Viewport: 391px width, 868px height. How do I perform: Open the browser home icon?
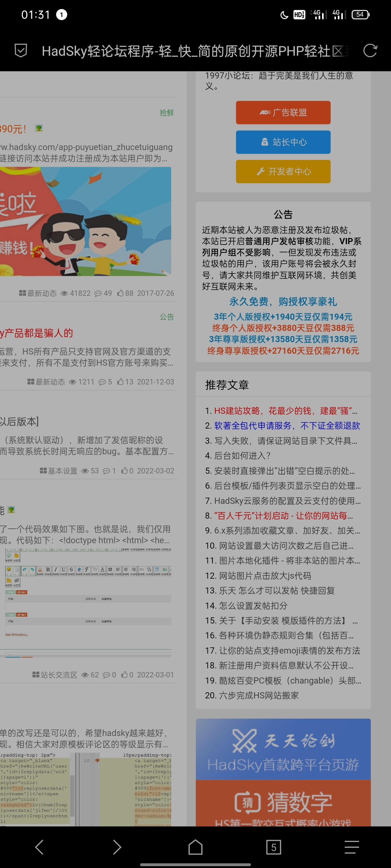point(195,847)
